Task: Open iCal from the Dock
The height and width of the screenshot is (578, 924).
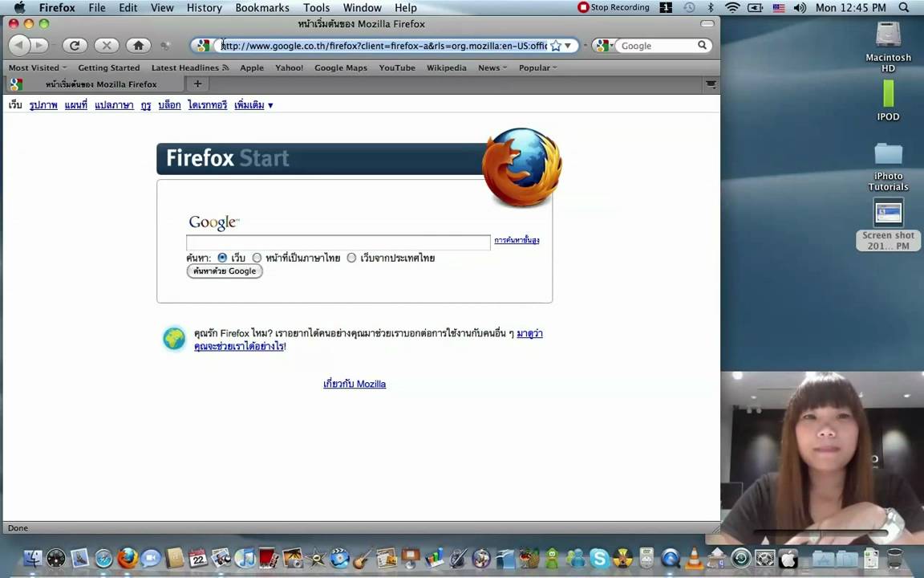Action: coord(197,557)
